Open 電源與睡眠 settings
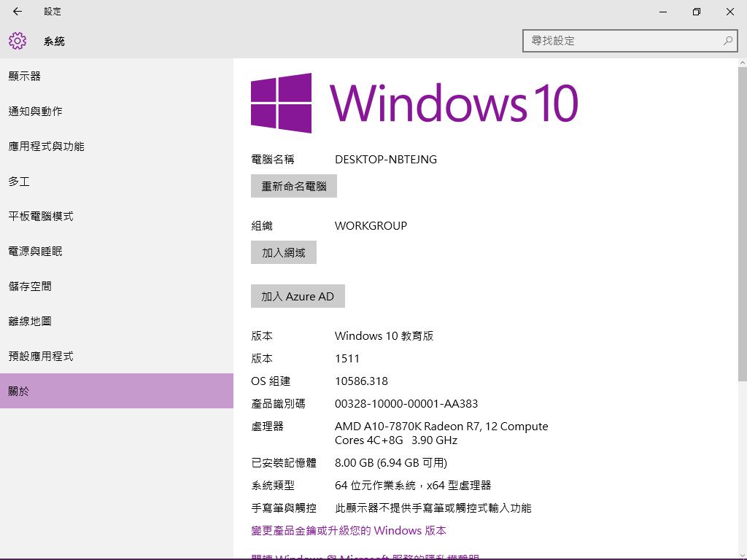 (117, 252)
